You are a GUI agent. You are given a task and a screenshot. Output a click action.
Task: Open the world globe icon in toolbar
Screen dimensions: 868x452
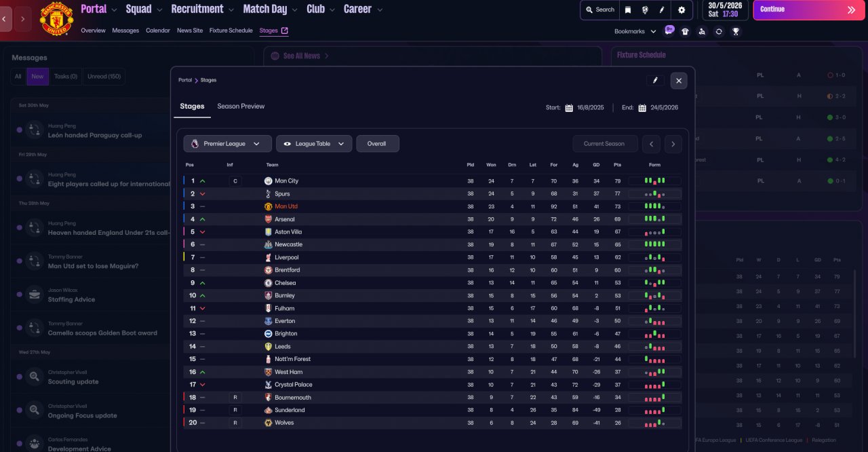(x=645, y=10)
